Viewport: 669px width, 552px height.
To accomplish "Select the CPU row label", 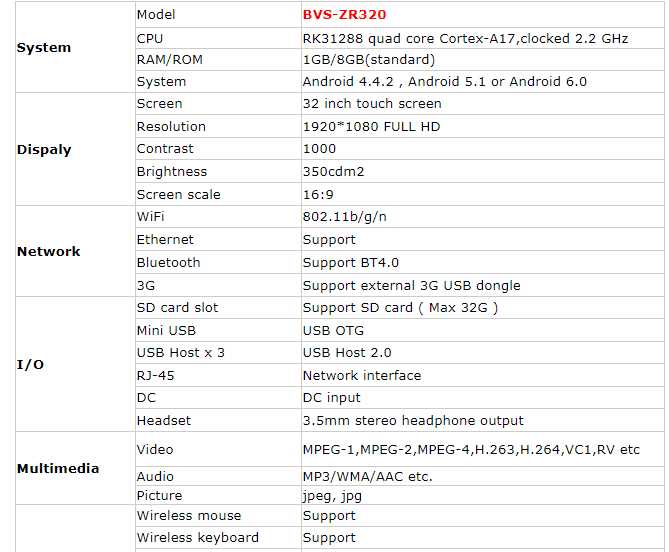I will (x=150, y=38).
